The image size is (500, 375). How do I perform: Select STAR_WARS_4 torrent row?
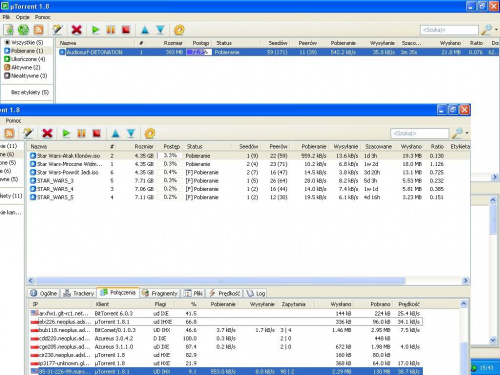coord(249,189)
